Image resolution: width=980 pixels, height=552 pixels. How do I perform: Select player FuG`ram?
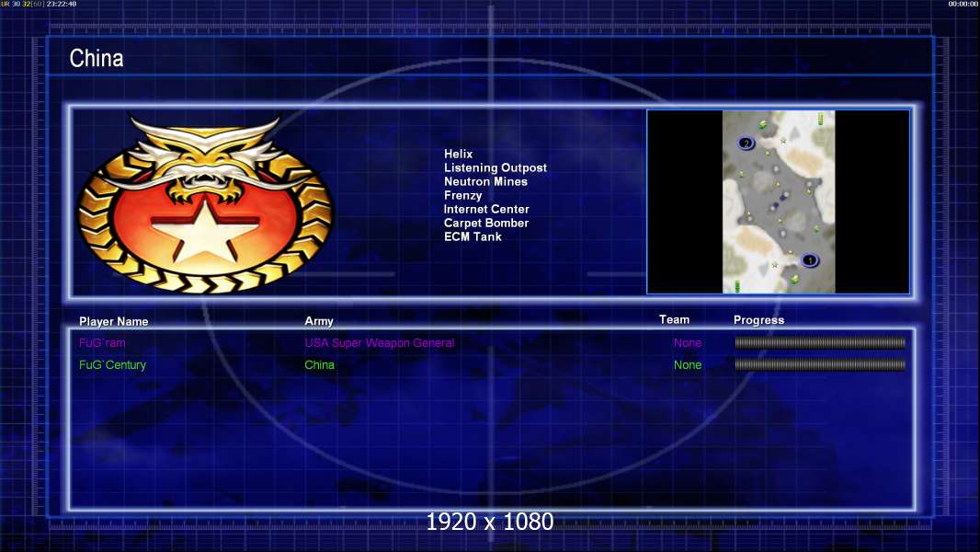pyautogui.click(x=102, y=342)
